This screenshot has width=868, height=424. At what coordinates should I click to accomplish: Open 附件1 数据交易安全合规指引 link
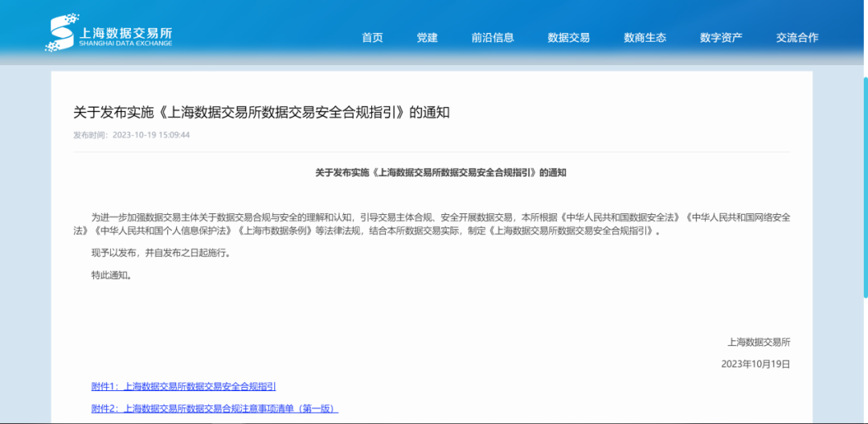pyautogui.click(x=183, y=386)
